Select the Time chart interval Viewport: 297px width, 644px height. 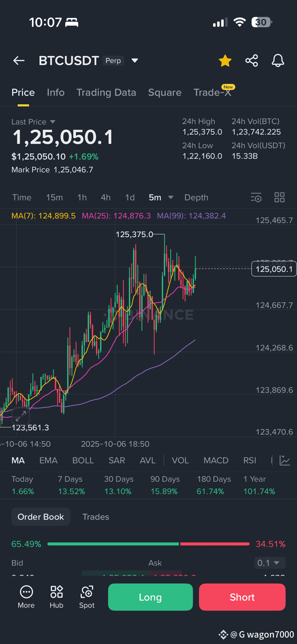pos(22,198)
